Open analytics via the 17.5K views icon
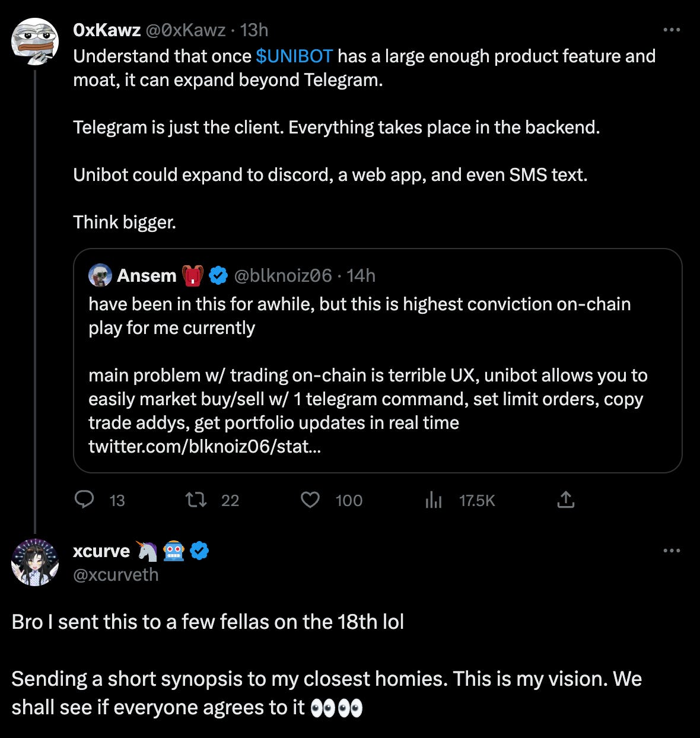700x738 pixels. point(434,501)
